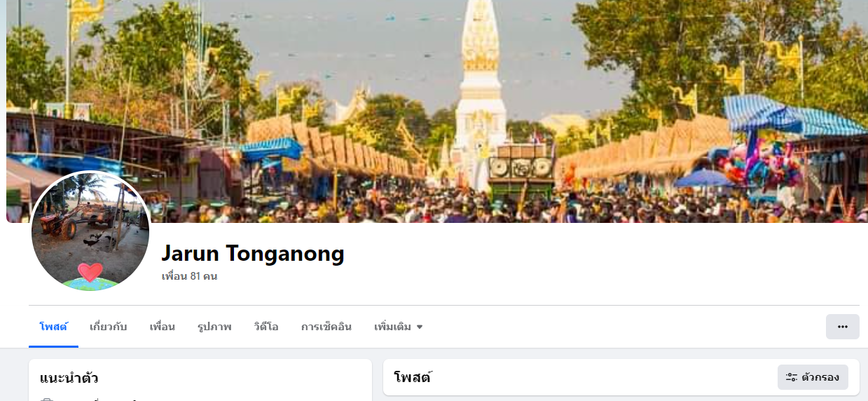The image size is (868, 401).
Task: Click the โพสต์ heading in posts panel
Action: click(x=413, y=377)
